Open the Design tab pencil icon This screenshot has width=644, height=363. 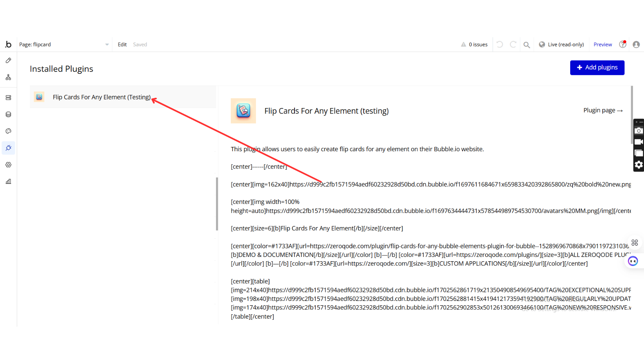pos(8,60)
